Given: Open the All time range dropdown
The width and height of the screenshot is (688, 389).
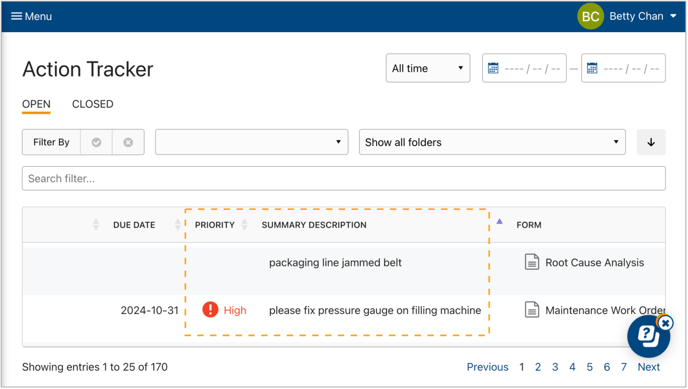Looking at the screenshot, I should (x=428, y=68).
